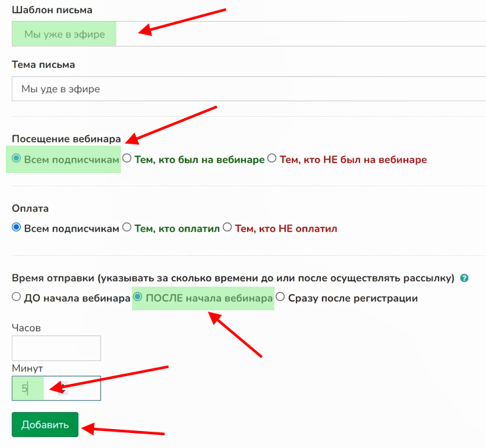This screenshot has width=486, height=448.
Task: Open the Шаблон письма template dropdown
Action: pos(248,34)
